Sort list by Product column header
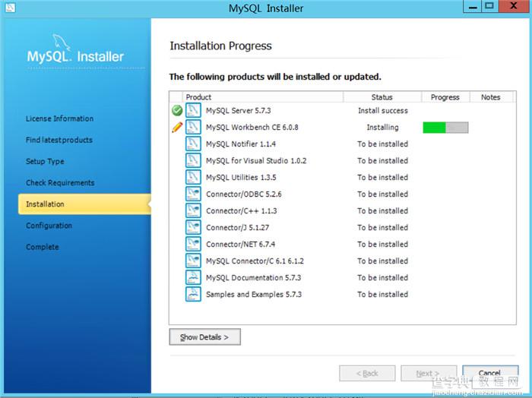Screen dimensions: 532x398 click(x=263, y=97)
